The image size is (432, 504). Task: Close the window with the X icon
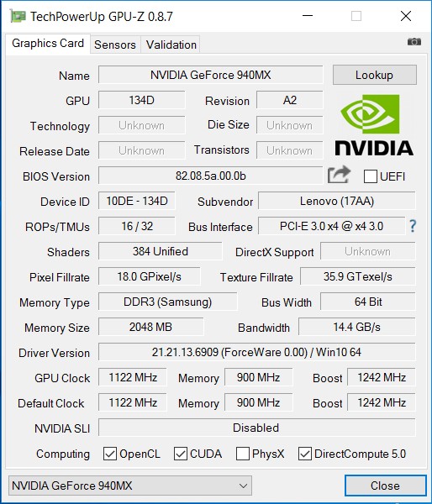pos(406,16)
